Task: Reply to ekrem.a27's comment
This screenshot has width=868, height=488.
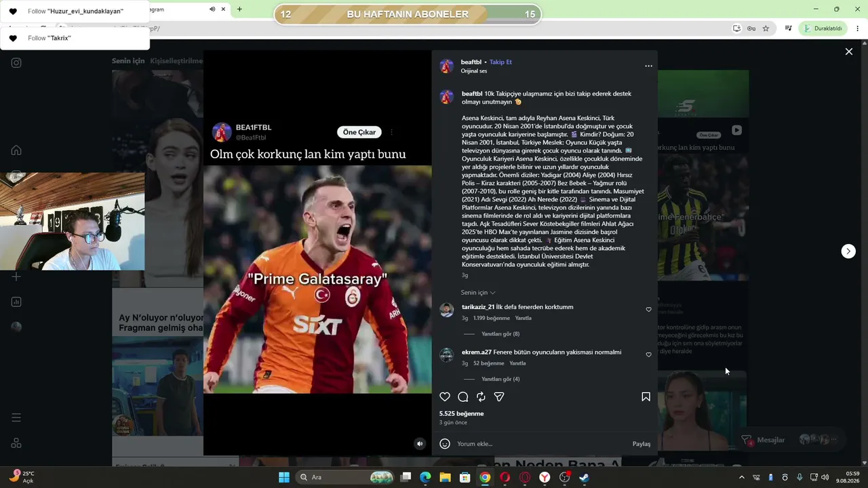Action: [517, 364]
